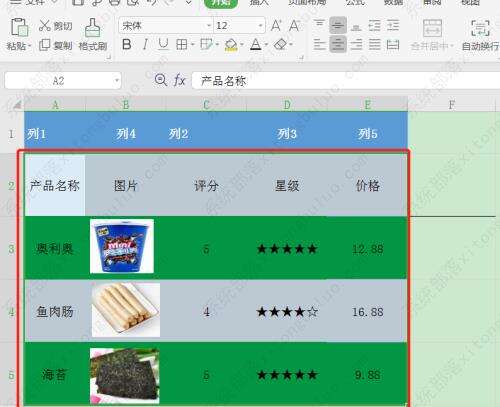500x407 pixels.
Task: Click the zoom magnifier icon by formula bar
Action: point(161,80)
